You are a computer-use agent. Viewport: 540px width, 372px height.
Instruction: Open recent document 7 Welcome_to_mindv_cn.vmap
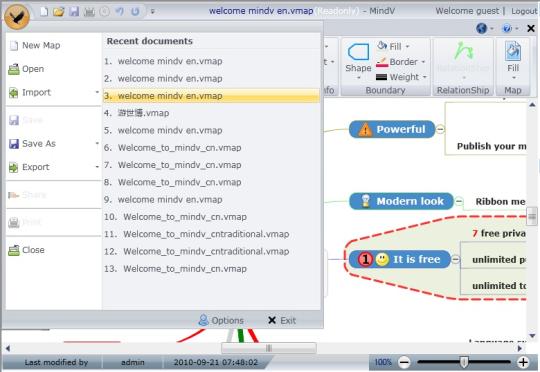(x=211, y=165)
